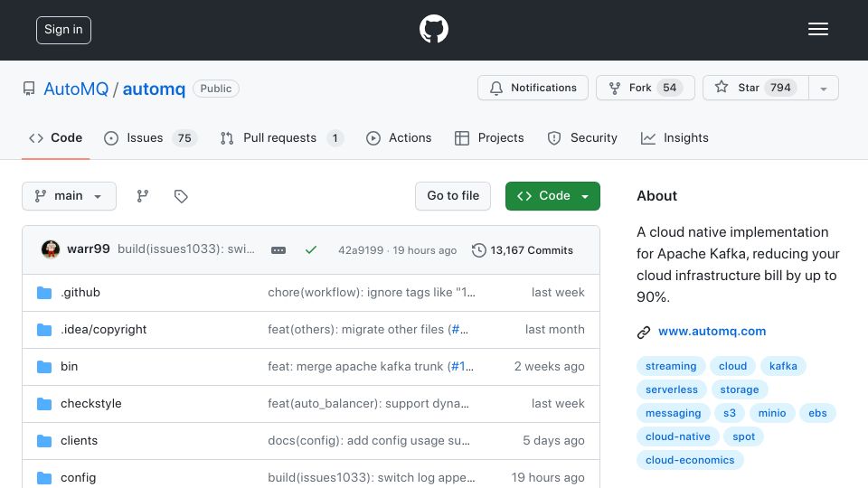Open the .github folder
The image size is (868, 488).
coord(80,292)
